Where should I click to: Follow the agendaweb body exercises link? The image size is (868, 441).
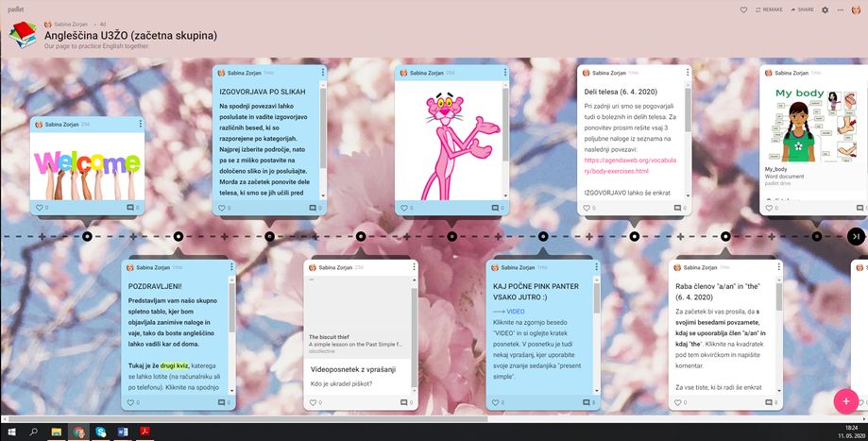coord(628,165)
